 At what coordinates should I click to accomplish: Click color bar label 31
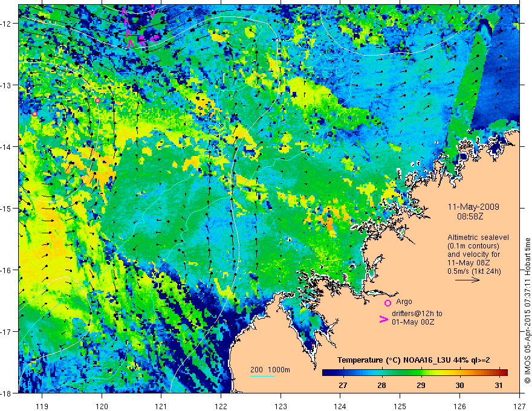[498, 386]
